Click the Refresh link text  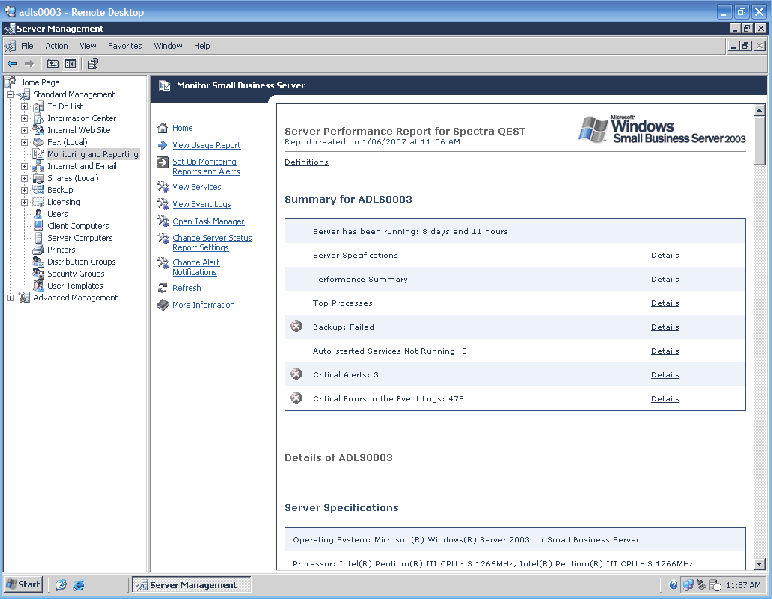click(x=187, y=288)
